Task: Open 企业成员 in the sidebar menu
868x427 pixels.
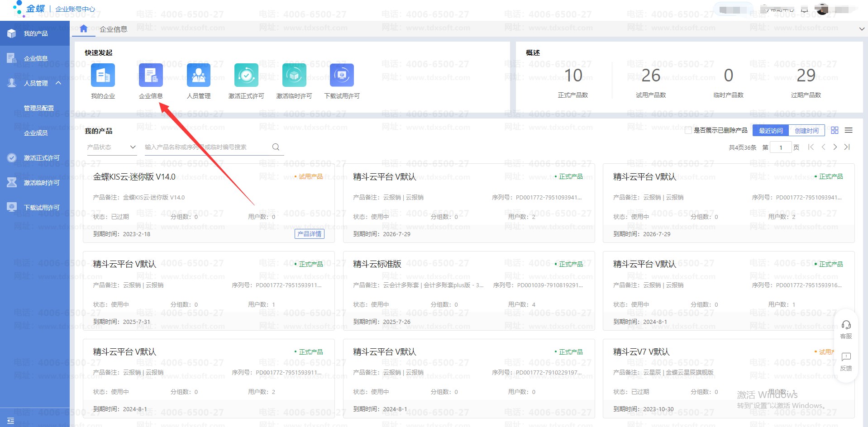Action: [36, 133]
